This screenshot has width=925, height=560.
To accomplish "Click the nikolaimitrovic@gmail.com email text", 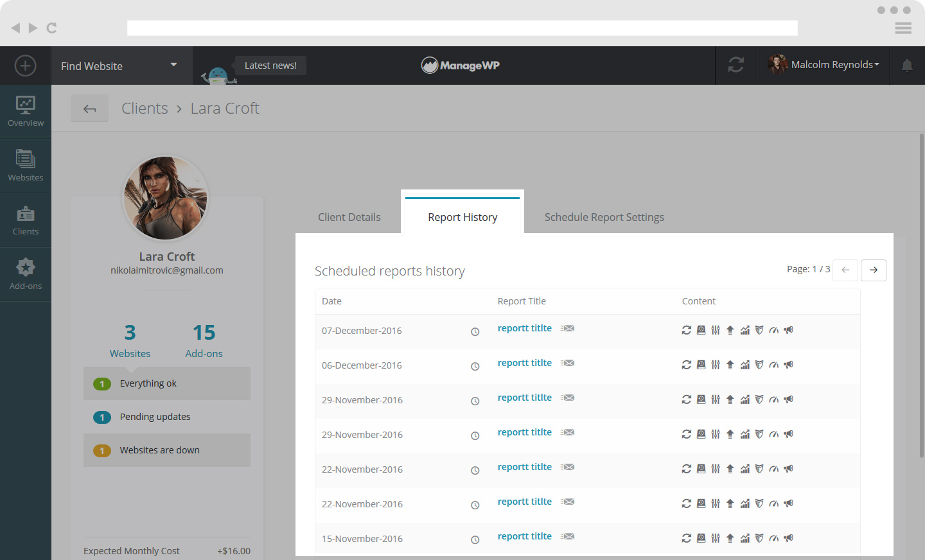I will (x=167, y=270).
